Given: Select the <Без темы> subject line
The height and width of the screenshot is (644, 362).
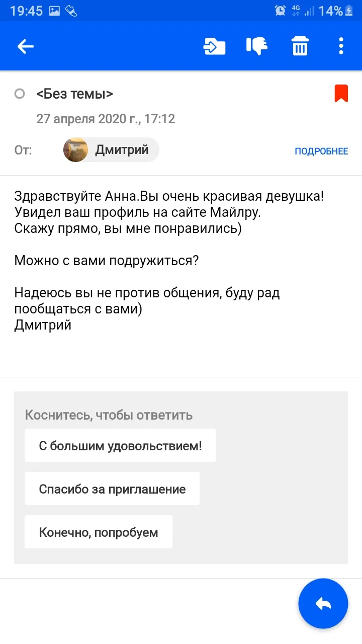Looking at the screenshot, I should pos(74,94).
